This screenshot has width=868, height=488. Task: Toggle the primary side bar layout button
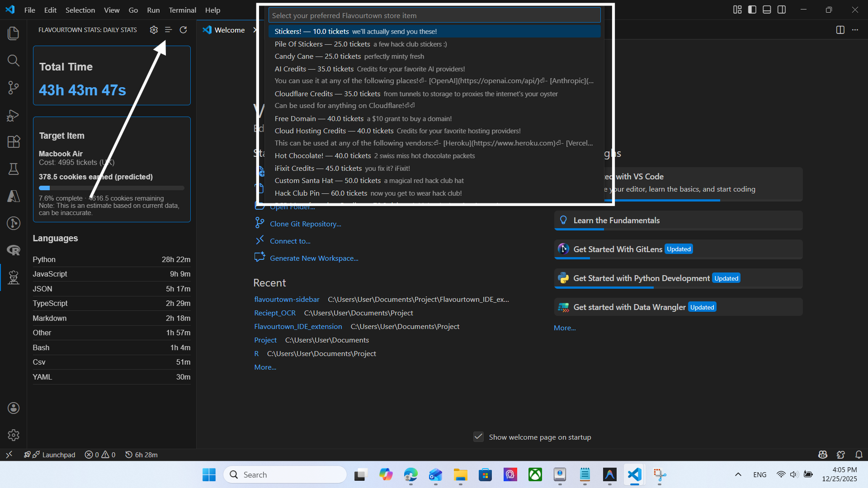coord(752,9)
